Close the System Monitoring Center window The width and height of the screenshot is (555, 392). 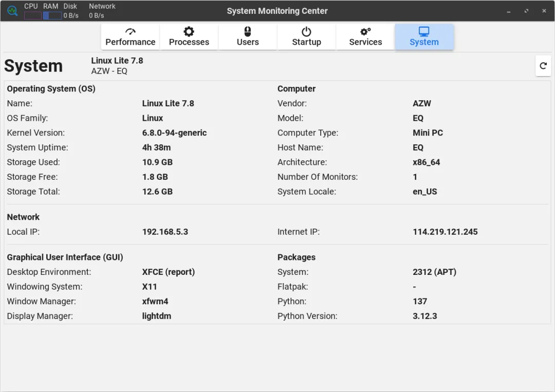click(544, 11)
